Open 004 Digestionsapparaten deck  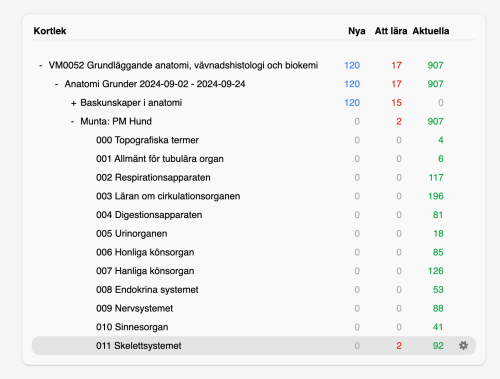(149, 215)
